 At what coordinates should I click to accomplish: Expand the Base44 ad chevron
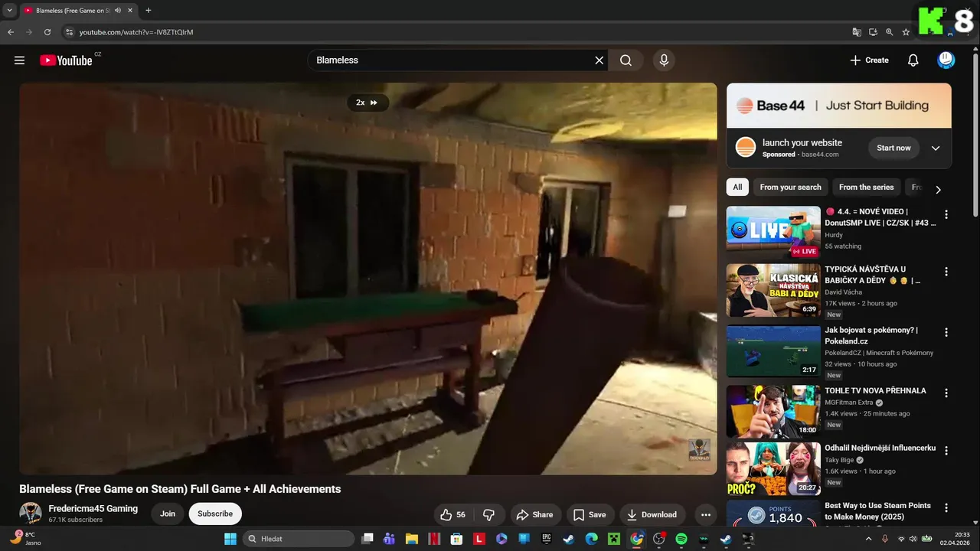pos(936,148)
